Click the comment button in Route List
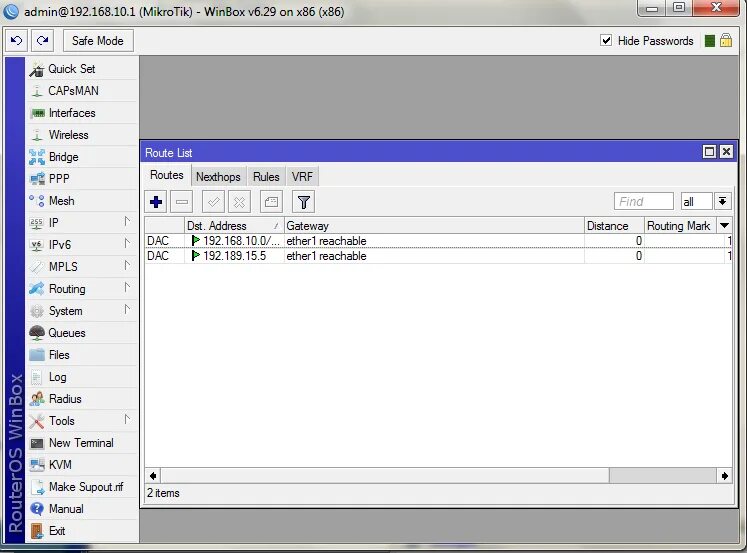This screenshot has height=553, width=747. [271, 202]
